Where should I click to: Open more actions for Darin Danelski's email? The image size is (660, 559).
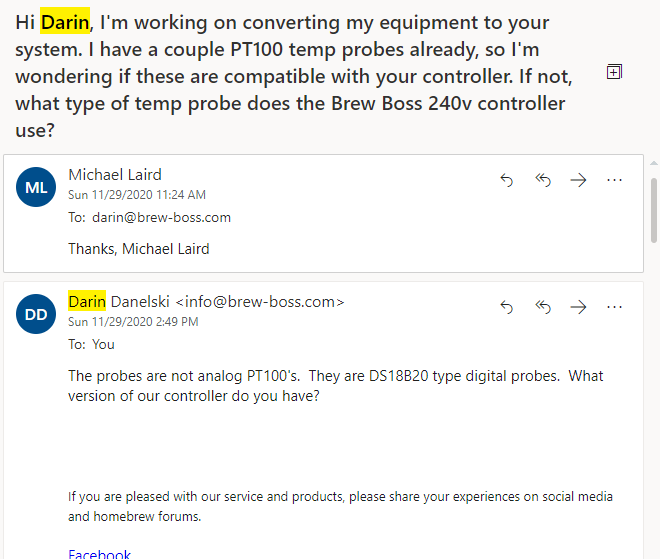(x=614, y=307)
